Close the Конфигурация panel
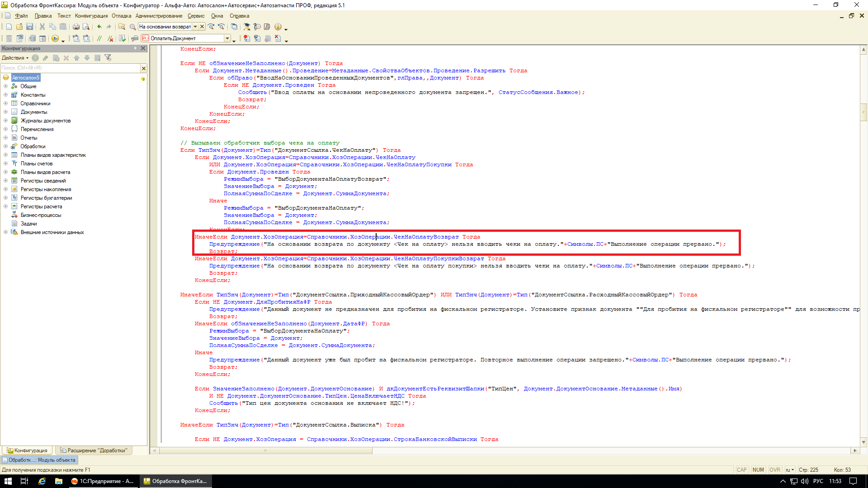The width and height of the screenshot is (868, 488). pos(143,48)
